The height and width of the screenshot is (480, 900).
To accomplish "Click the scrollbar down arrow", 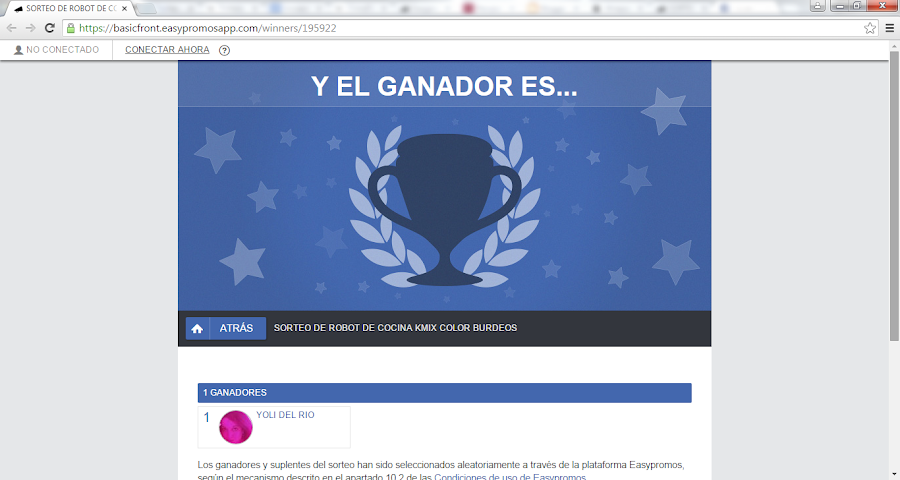I will pyautogui.click(x=894, y=475).
